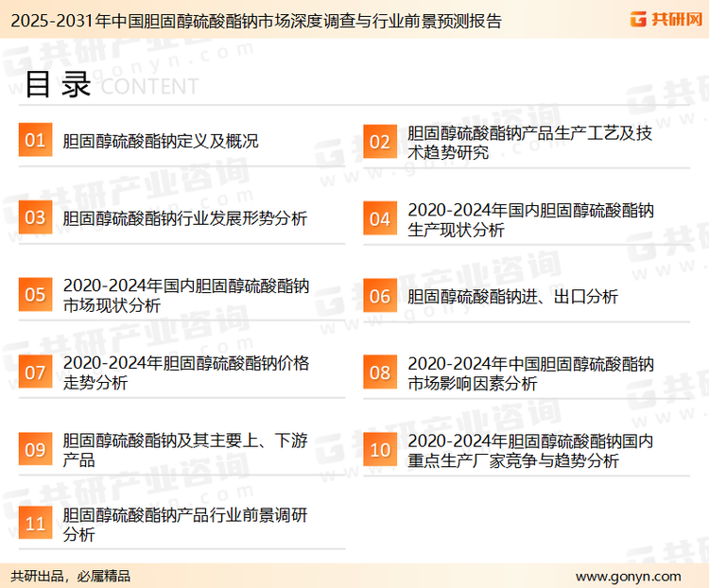Screen dimensions: 709x588
Task: Click the CONTENT heading text
Action: (x=149, y=86)
